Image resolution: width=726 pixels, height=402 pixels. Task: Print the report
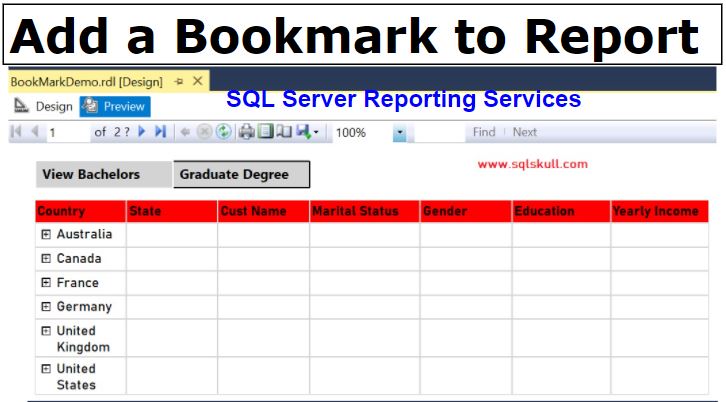(x=246, y=132)
